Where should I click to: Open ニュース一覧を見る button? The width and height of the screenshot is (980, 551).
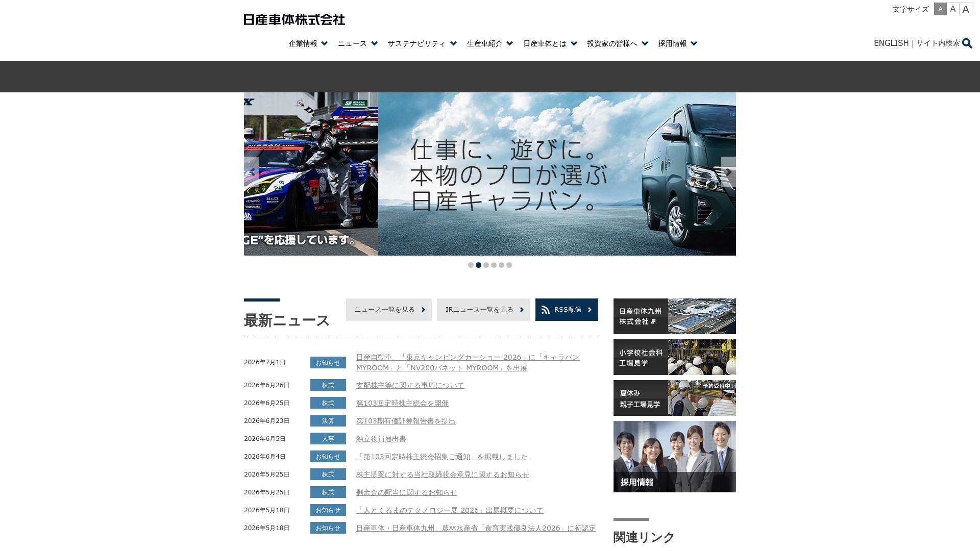coord(389,310)
